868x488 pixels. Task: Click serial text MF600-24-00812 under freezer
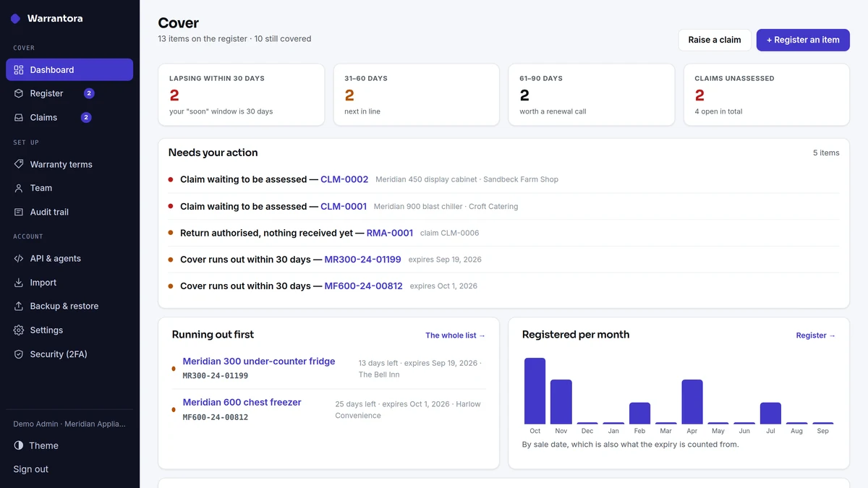216,417
